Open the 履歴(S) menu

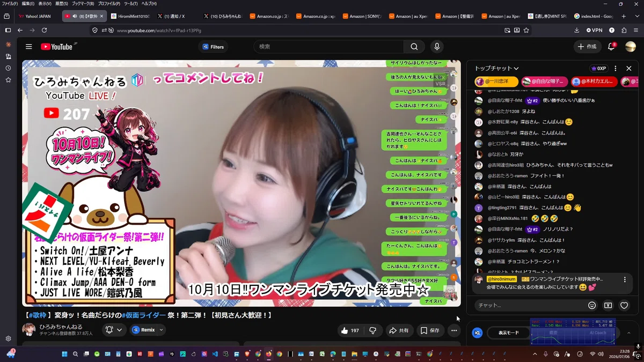62,4
